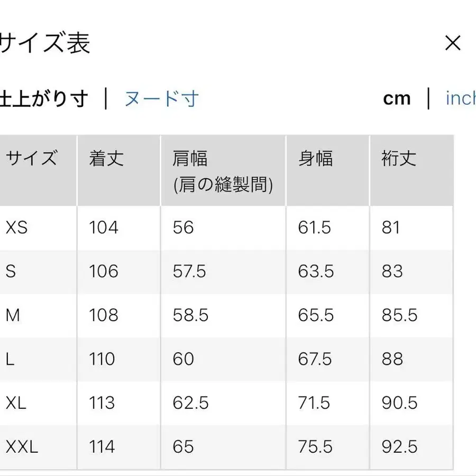476x476 pixels.
Task: Select the ヌード寸 measurement option
Action: point(161,98)
